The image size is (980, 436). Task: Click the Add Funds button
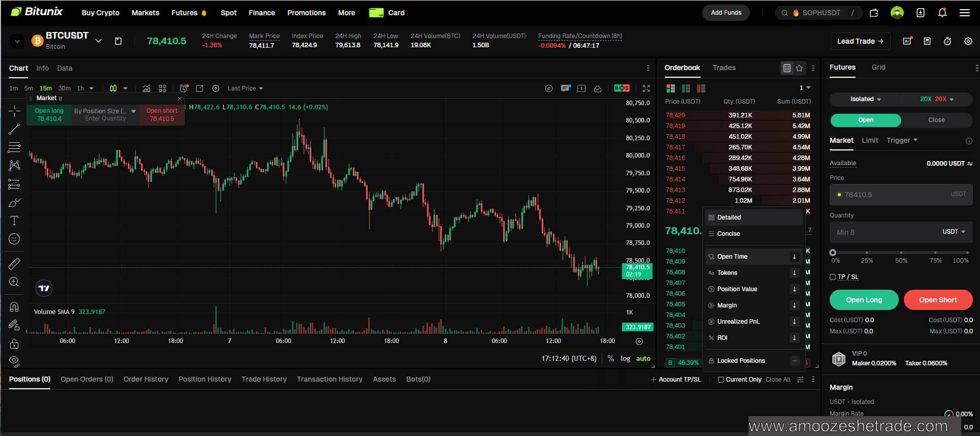(x=726, y=13)
